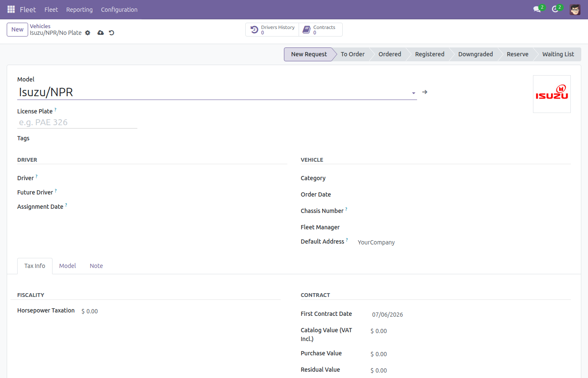Click the Vehicles breadcrumb link
The width and height of the screenshot is (588, 378).
pos(40,26)
